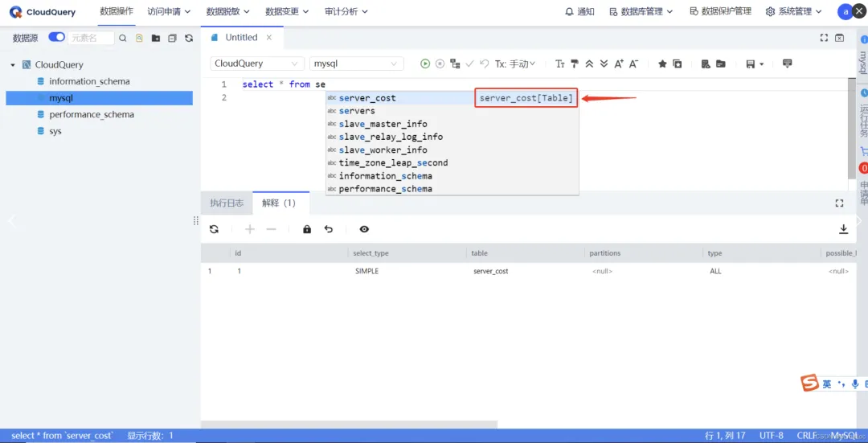
Task: Open 通知 notifications
Action: tap(579, 11)
